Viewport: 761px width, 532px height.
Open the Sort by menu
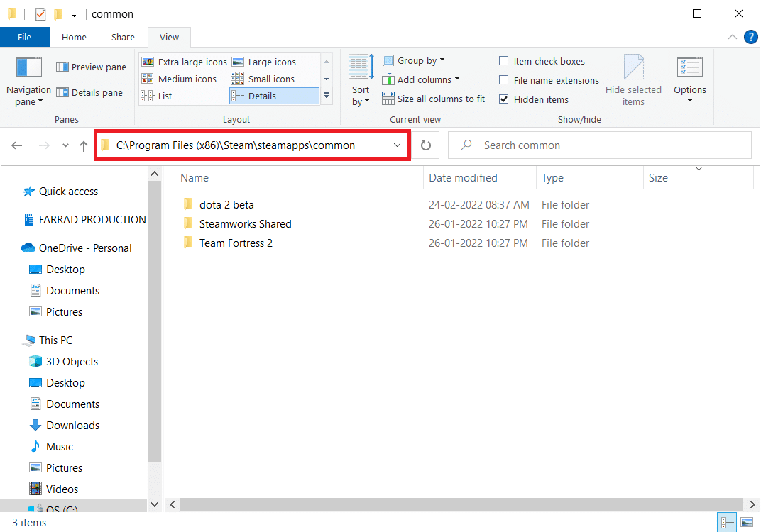click(x=361, y=80)
